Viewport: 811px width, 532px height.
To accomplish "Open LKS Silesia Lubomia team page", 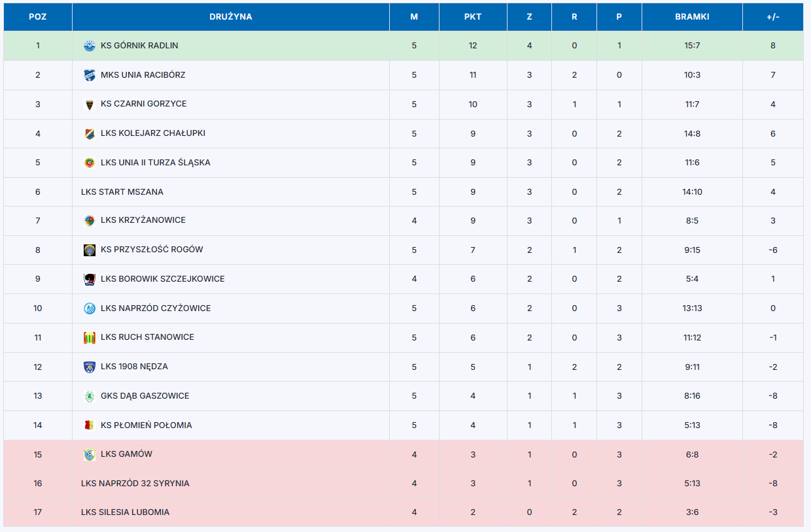I will (125, 512).
